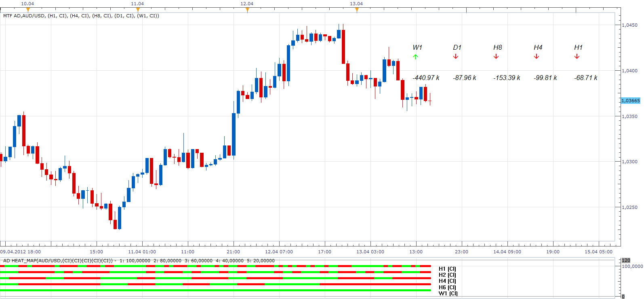The image size is (644, 299).
Task: Click the H1 [CI] heat map label
Action: 447,269
